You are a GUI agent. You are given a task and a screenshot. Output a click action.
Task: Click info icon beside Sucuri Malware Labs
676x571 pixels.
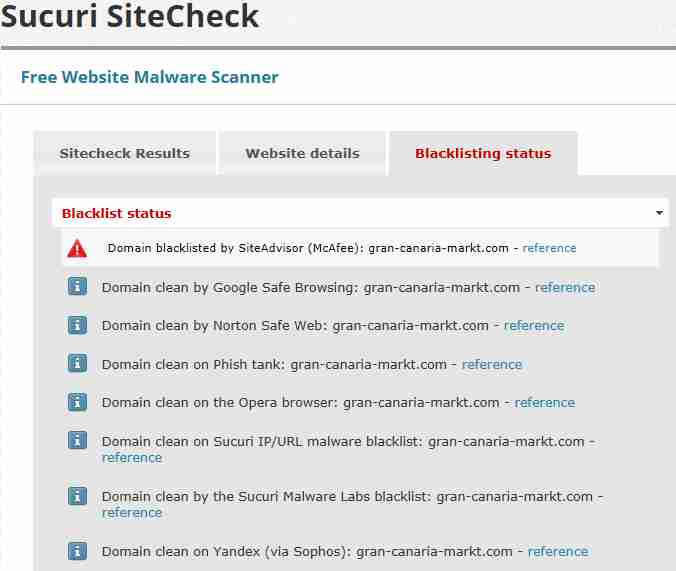point(77,496)
